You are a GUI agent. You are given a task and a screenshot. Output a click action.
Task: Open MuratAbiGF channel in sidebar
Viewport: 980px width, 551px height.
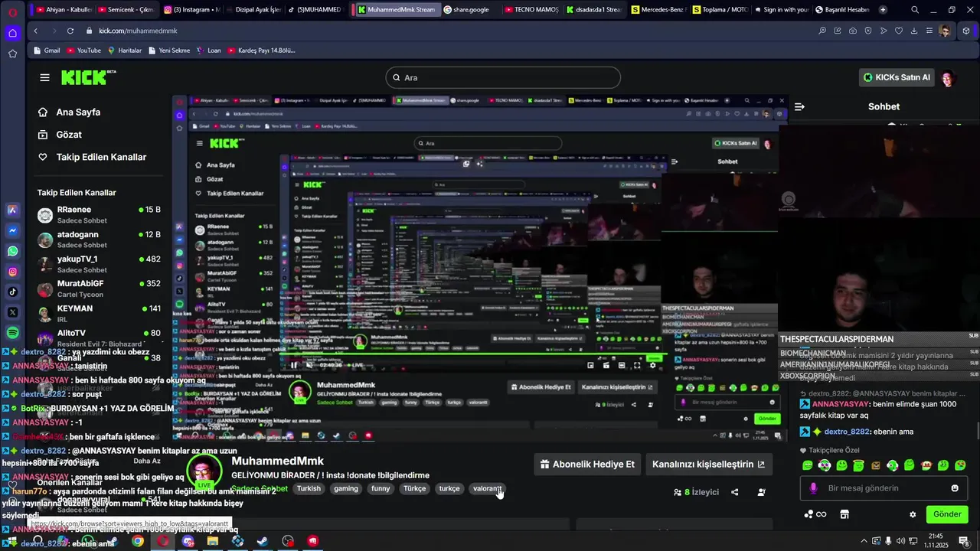point(99,289)
